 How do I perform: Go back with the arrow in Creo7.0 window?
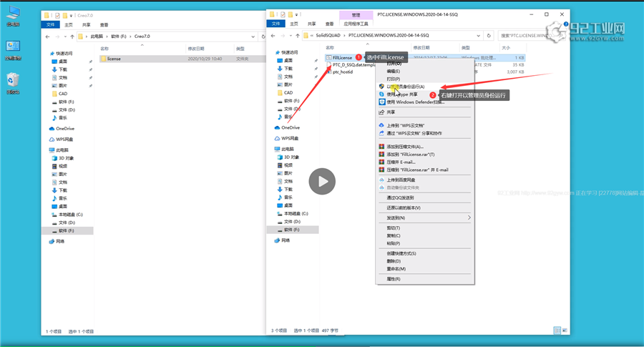48,36
